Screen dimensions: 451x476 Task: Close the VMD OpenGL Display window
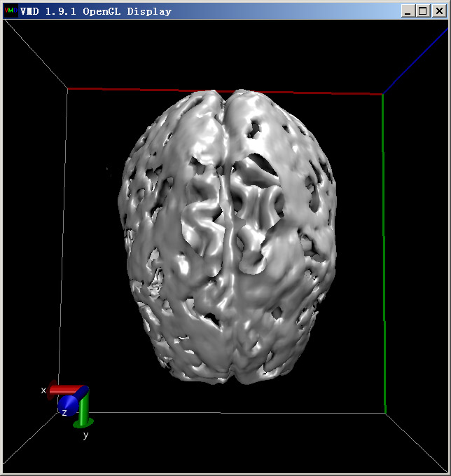point(439,11)
